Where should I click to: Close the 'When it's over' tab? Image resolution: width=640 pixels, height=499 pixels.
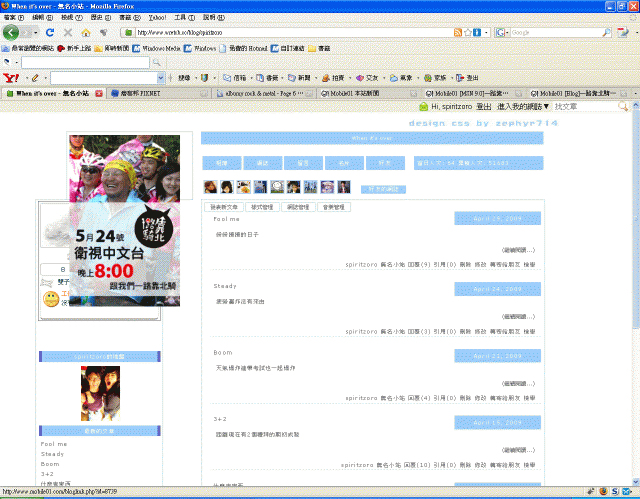click(99, 93)
